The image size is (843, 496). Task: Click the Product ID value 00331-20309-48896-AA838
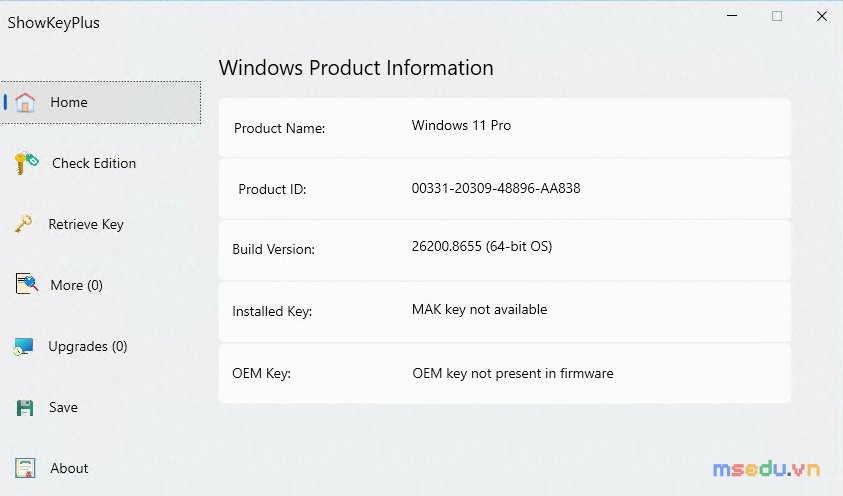496,188
